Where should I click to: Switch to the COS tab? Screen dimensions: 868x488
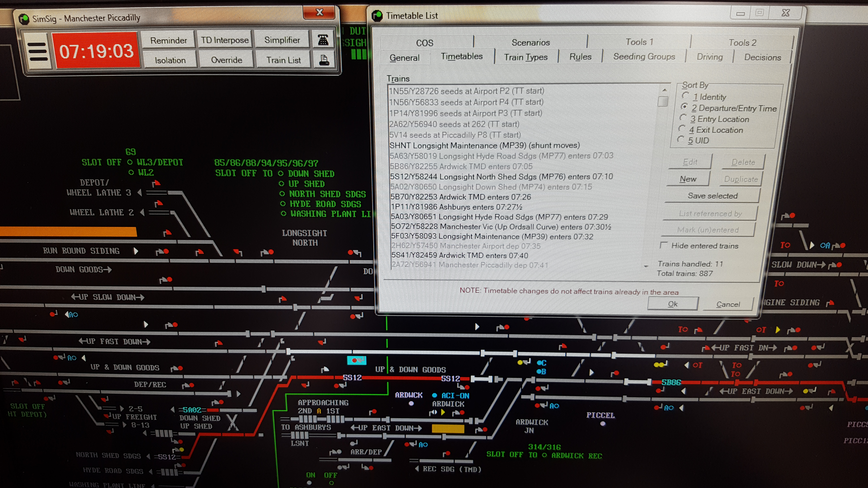(425, 43)
